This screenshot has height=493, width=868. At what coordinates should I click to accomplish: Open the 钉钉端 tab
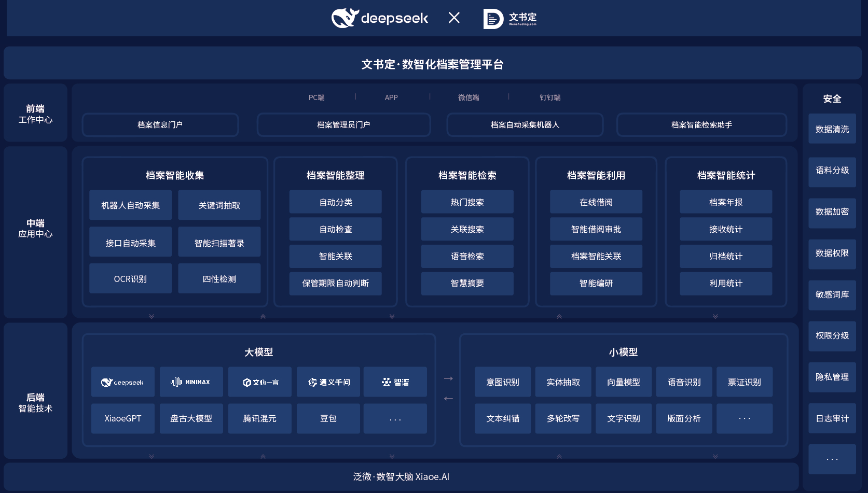tap(550, 97)
